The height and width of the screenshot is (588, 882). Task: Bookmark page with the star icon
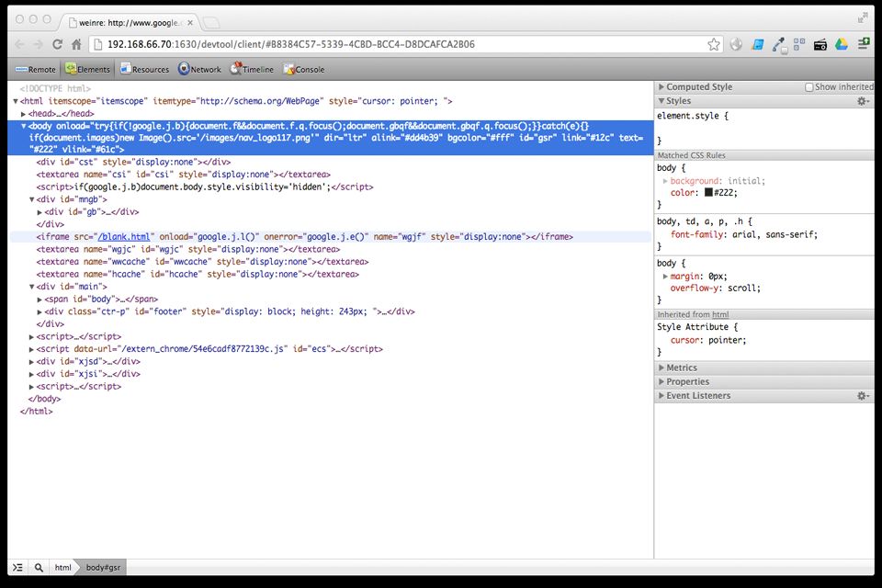pyautogui.click(x=714, y=44)
